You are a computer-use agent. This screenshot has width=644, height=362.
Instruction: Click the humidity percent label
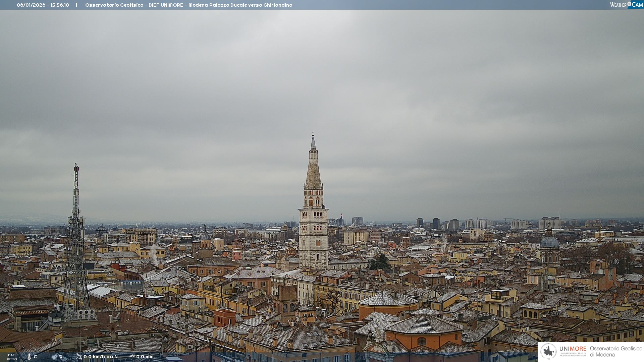(61, 357)
